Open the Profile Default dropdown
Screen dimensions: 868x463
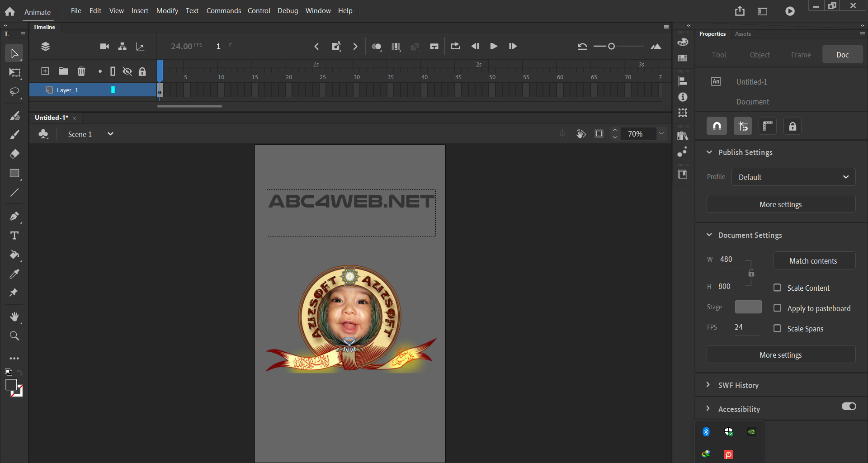793,177
